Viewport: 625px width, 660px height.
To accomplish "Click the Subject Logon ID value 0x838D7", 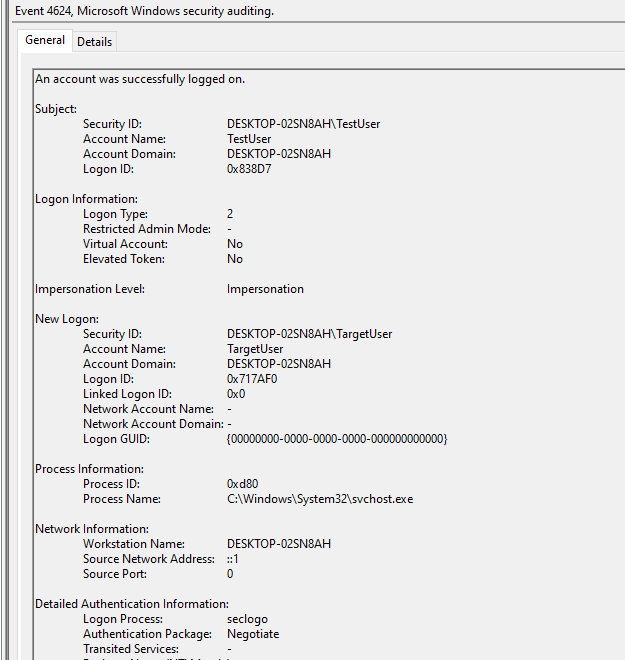I will tap(249, 169).
